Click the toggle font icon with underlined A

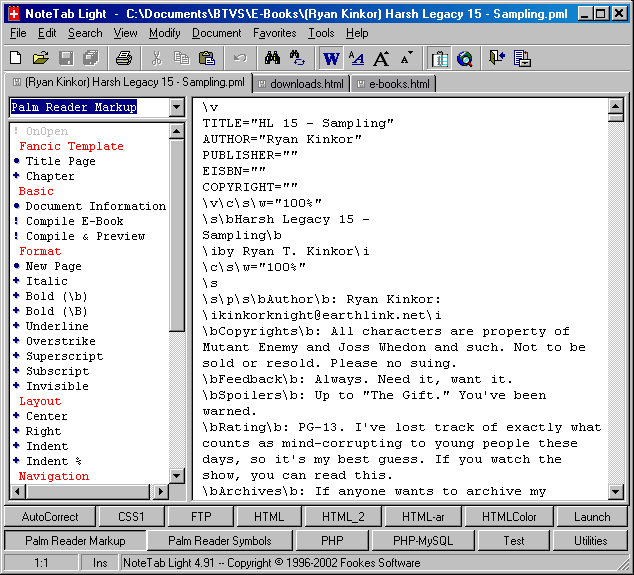point(356,58)
